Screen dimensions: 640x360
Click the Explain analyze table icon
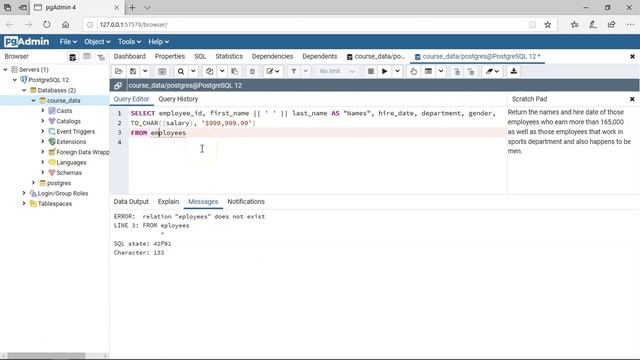point(428,71)
